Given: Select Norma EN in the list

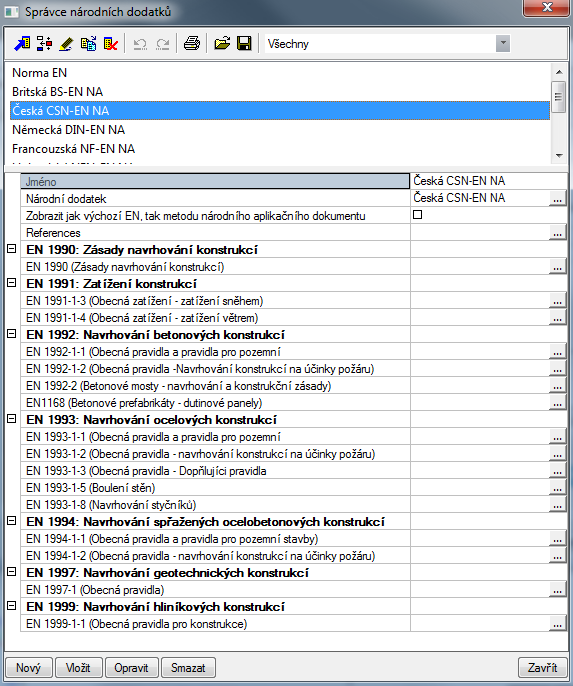Looking at the screenshot, I should pos(280,73).
